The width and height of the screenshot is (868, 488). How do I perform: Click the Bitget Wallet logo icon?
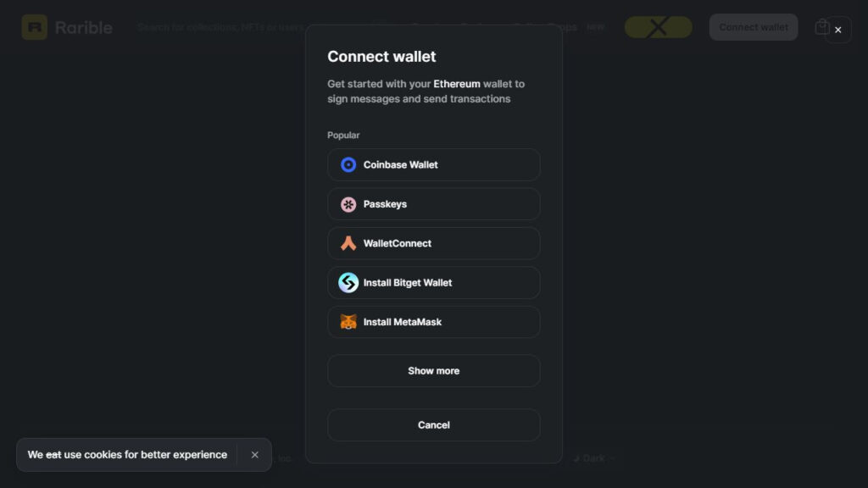point(348,283)
